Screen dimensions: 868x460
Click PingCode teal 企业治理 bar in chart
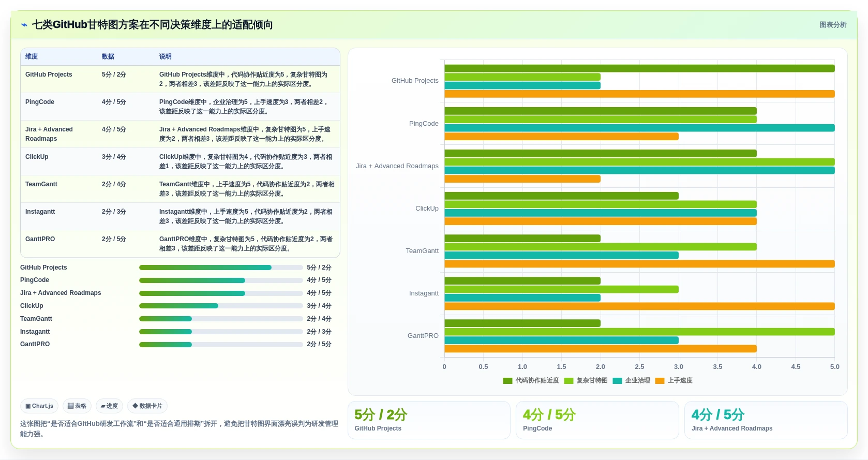point(639,128)
